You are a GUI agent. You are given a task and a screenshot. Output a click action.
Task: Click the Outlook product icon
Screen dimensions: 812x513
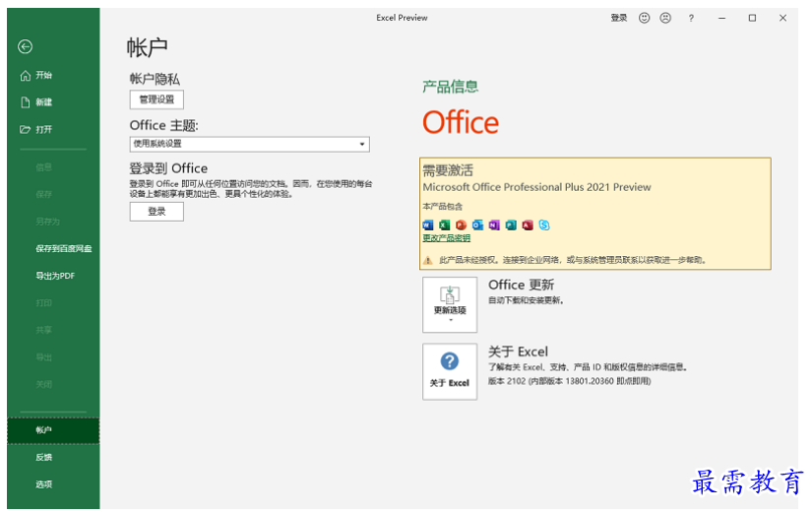click(x=477, y=224)
